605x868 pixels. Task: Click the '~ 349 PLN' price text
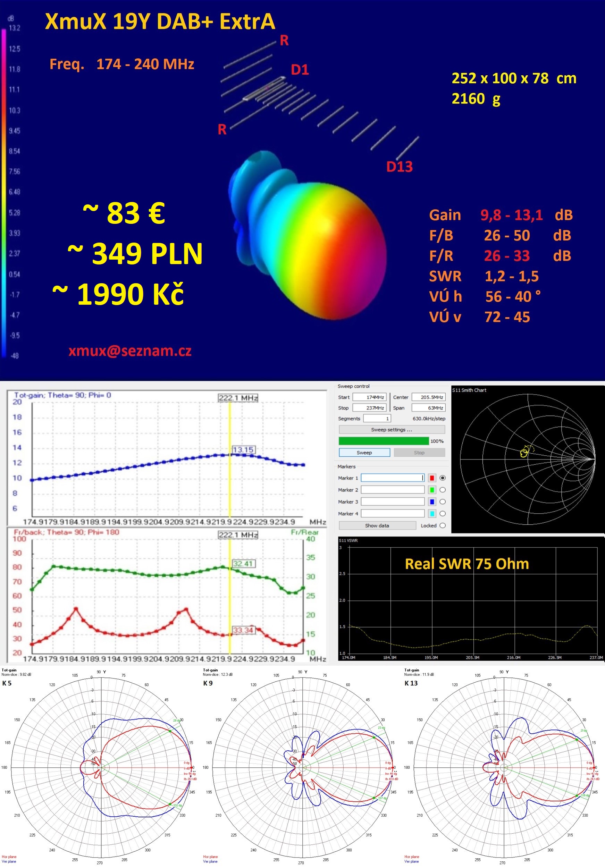[x=135, y=253]
